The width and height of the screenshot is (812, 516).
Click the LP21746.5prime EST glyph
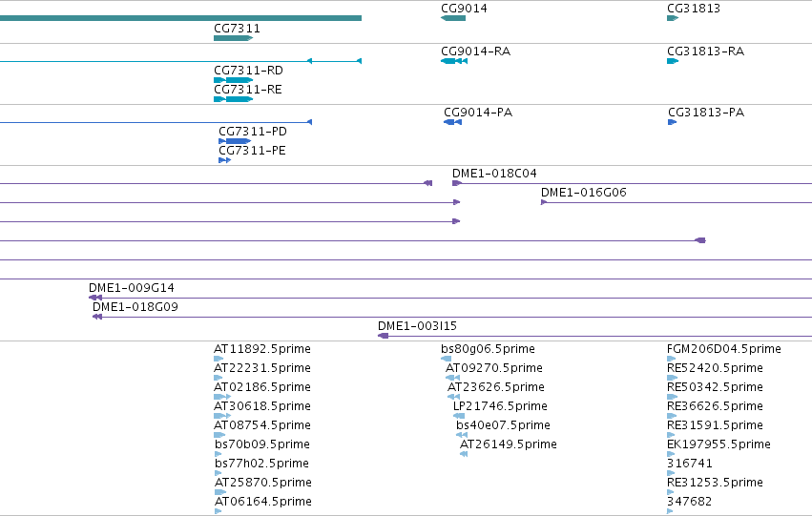(x=459, y=416)
